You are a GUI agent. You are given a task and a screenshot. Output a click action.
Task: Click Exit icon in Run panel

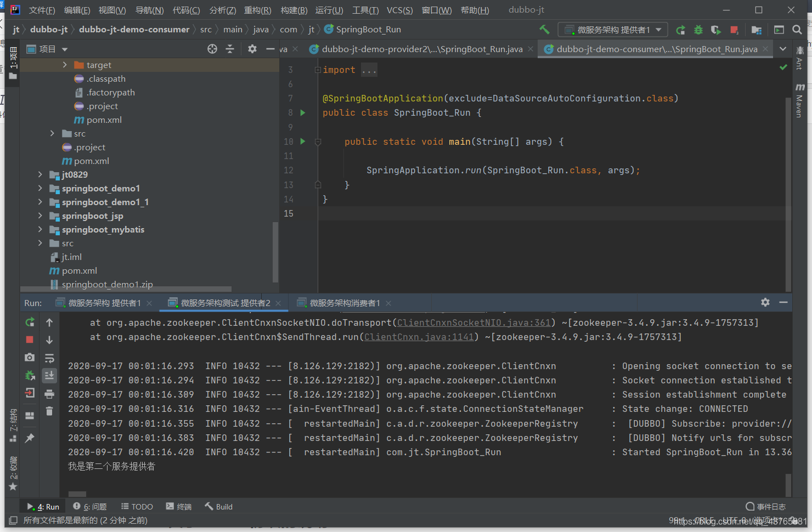[30, 393]
